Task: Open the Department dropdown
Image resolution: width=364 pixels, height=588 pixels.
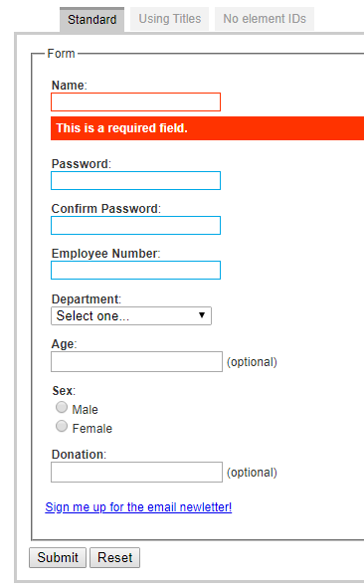Action: [x=131, y=315]
